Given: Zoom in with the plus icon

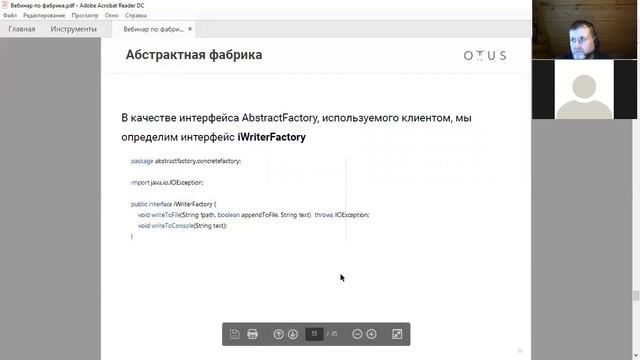Looking at the screenshot, I should click(x=371, y=334).
